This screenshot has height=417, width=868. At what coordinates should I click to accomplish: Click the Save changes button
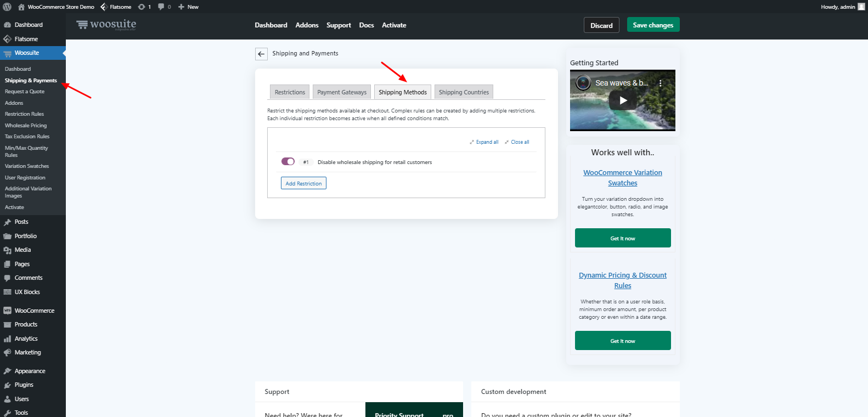point(653,25)
